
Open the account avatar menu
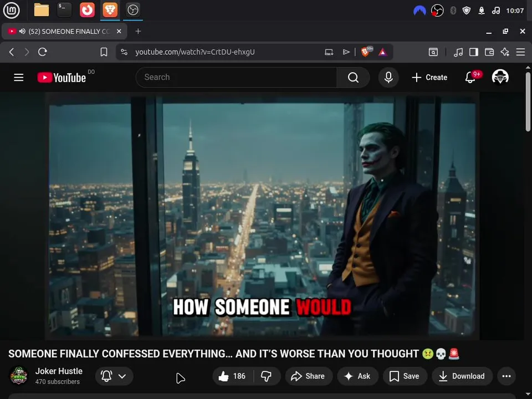(500, 77)
